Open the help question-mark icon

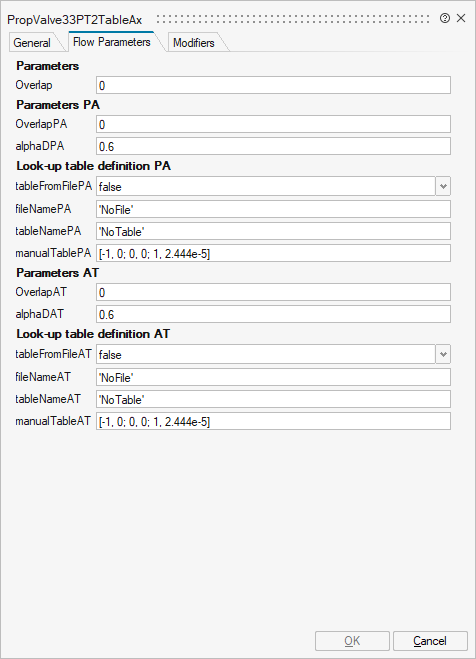click(x=444, y=18)
